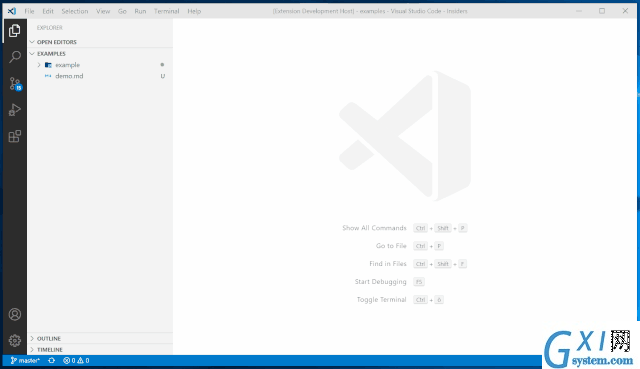The width and height of the screenshot is (640, 369).
Task: Collapse the Open Editors section
Action: (x=32, y=42)
